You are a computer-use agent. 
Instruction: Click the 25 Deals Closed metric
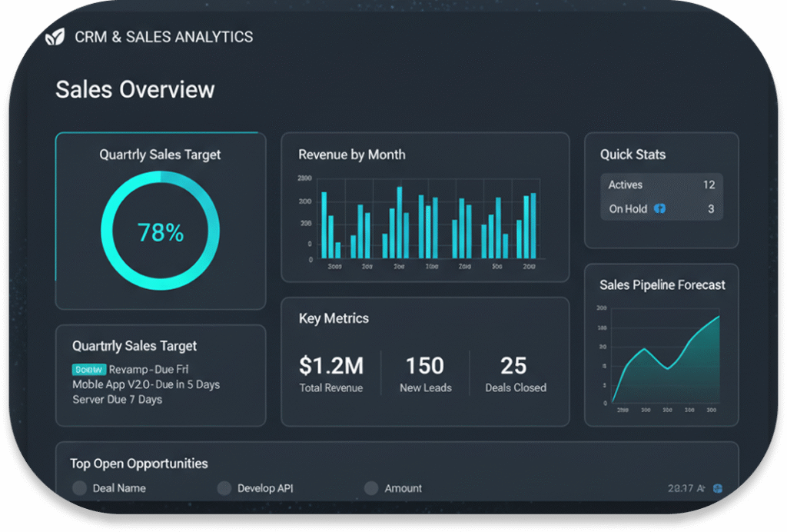pos(515,373)
